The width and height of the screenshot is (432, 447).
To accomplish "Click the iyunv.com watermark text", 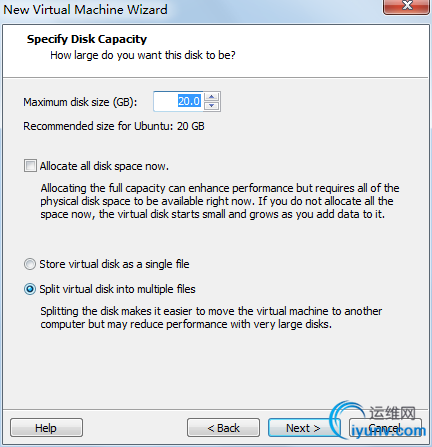I will [389, 431].
